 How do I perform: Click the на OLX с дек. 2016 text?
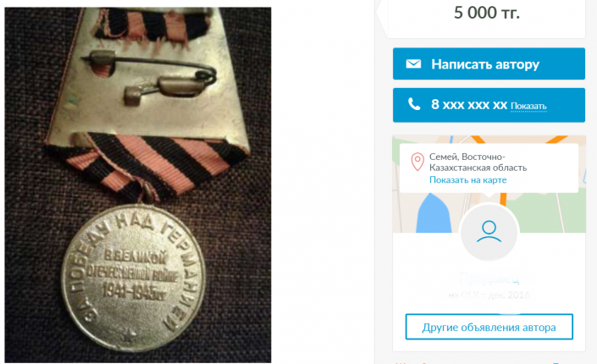489,295
